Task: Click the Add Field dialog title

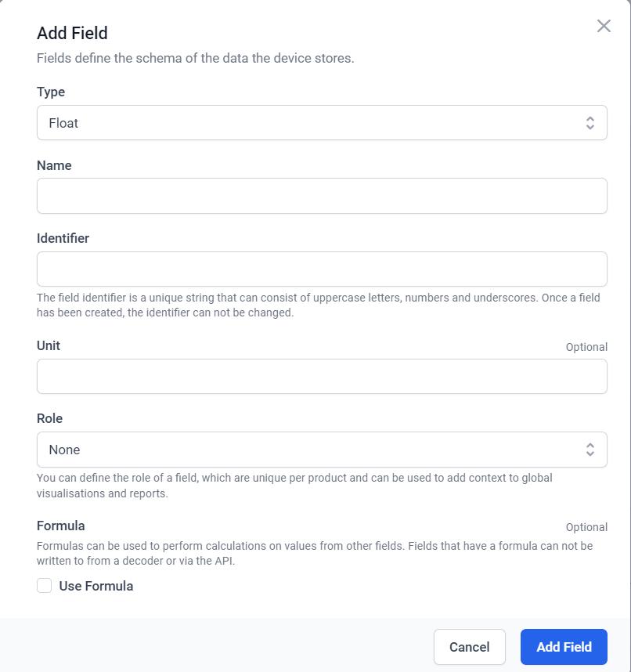Action: pyautogui.click(x=72, y=33)
